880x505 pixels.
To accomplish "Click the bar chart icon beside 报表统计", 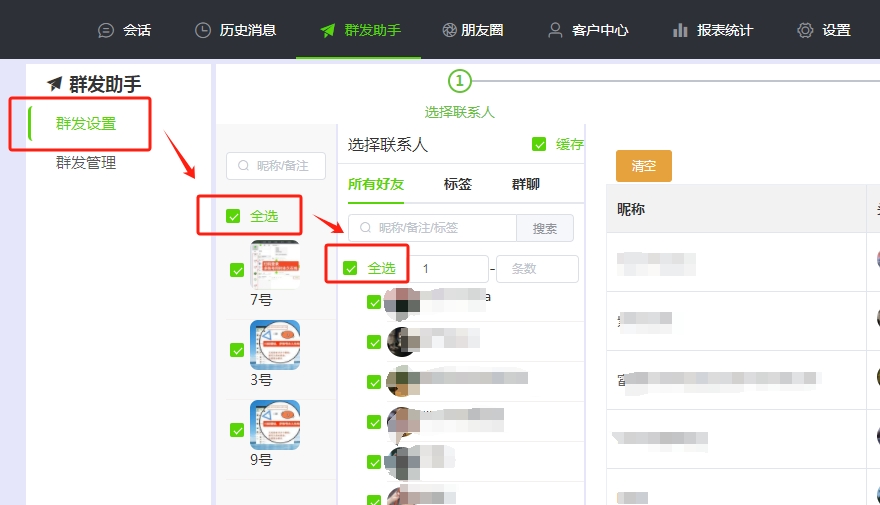I will [x=680, y=30].
